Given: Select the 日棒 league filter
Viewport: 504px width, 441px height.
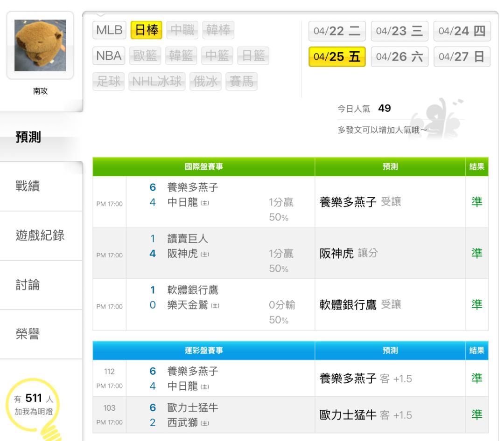Looking at the screenshot, I should click(x=146, y=30).
